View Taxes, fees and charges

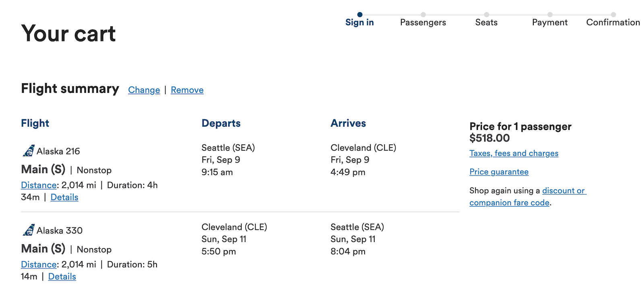click(x=514, y=153)
